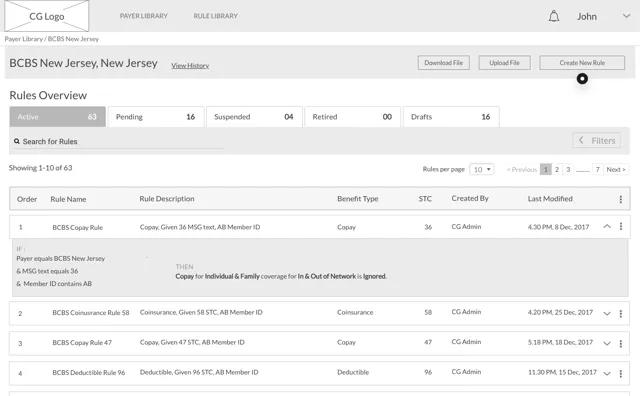Open the John user menu chevron

click(x=626, y=16)
